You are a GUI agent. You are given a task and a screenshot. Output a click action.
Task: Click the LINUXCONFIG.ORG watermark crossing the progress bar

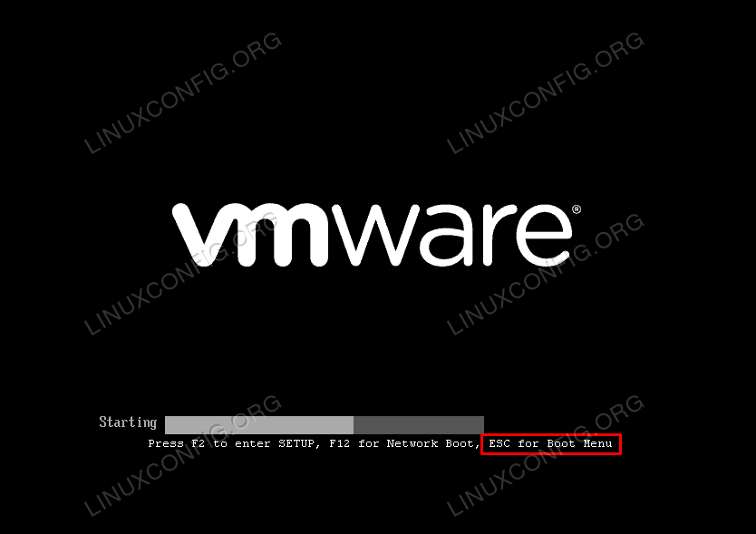183,455
